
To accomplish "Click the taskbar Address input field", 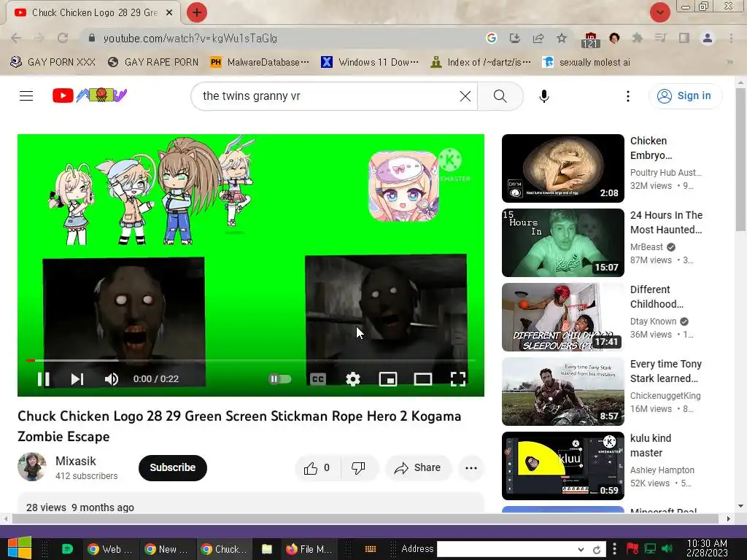I will 506,550.
